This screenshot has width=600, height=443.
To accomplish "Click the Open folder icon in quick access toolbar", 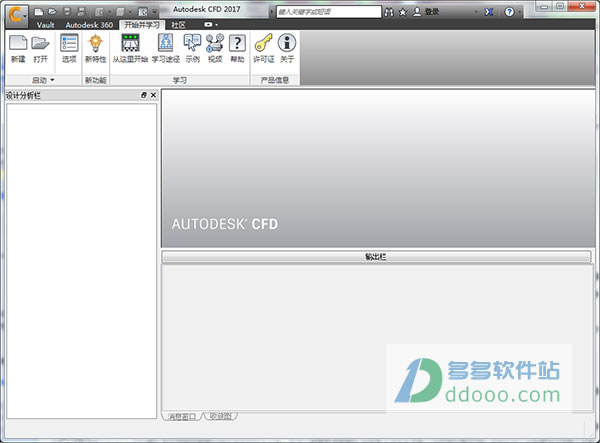I will tap(52, 11).
